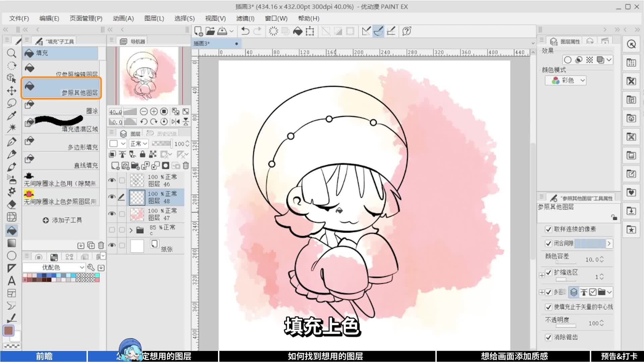Select the Eyedropper tool
Image resolution: width=644 pixels, height=362 pixels.
11,116
